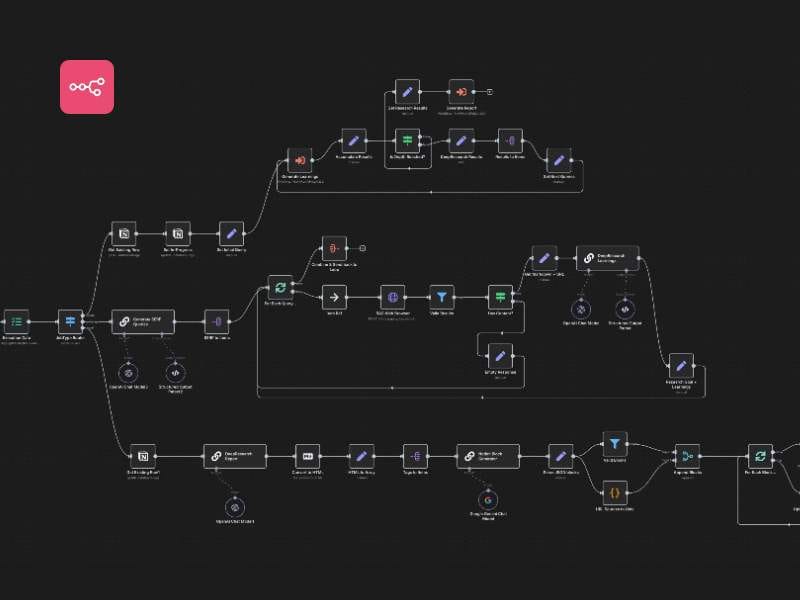Select the DeepResearch Learnings chain node
Image resolution: width=800 pixels, height=600 pixels.
coord(607,257)
